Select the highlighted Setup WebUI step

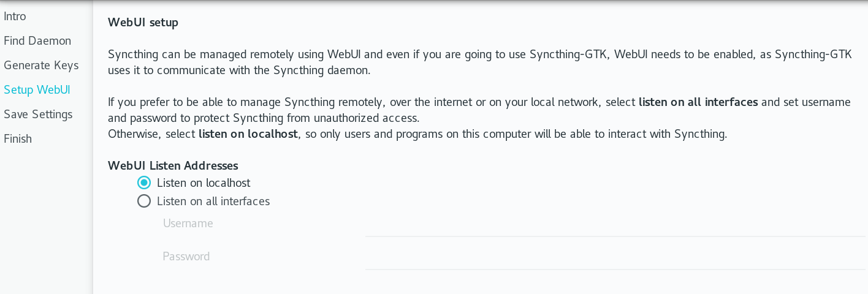pos(37,90)
